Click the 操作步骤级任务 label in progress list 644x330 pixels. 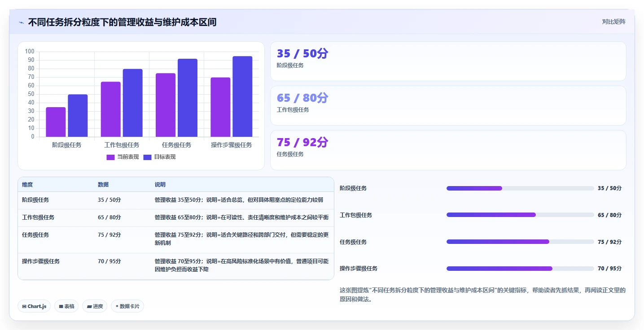pos(359,269)
